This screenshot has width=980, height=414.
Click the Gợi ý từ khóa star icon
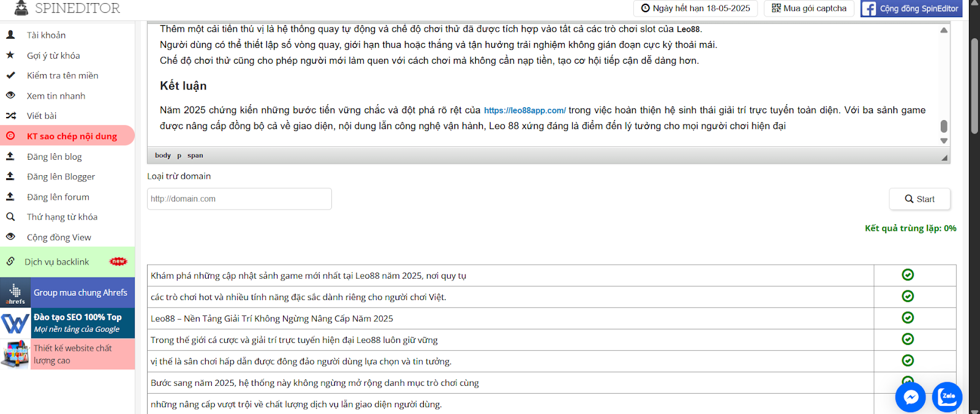click(x=10, y=55)
